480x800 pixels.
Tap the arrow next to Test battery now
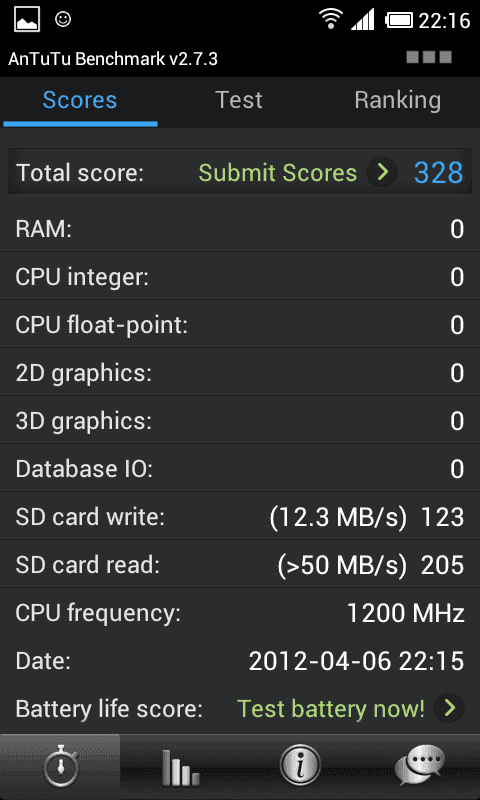(449, 708)
